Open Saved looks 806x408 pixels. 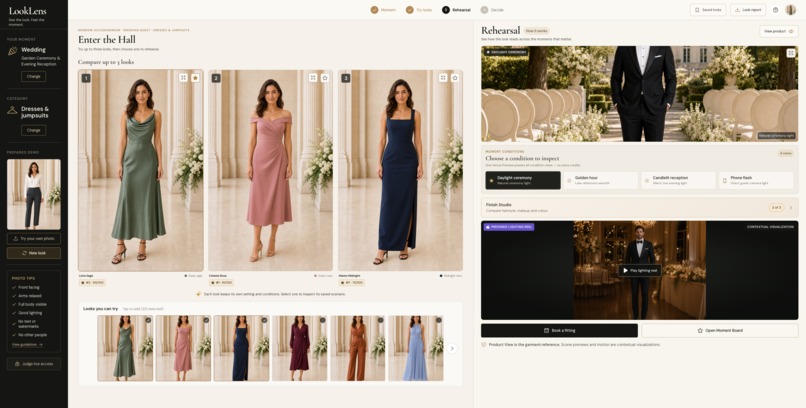pos(708,10)
